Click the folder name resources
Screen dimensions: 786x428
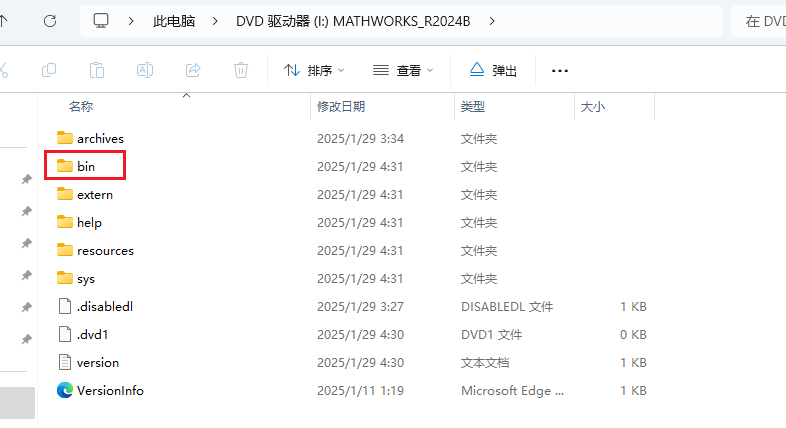click(105, 251)
